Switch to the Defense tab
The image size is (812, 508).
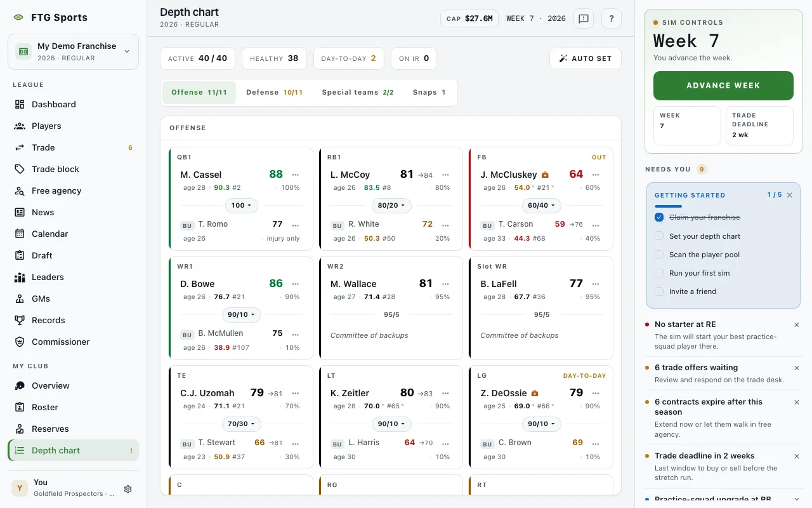(274, 93)
